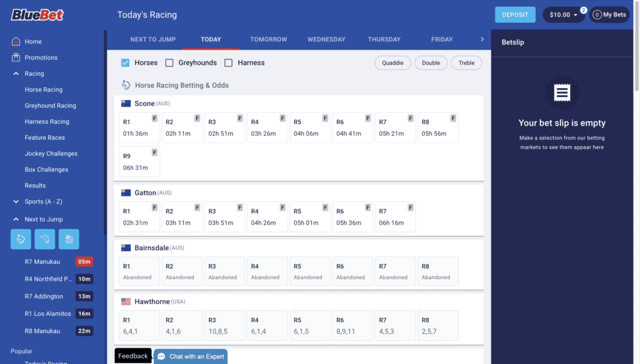Switch to the Tomorrow tab

click(x=268, y=39)
